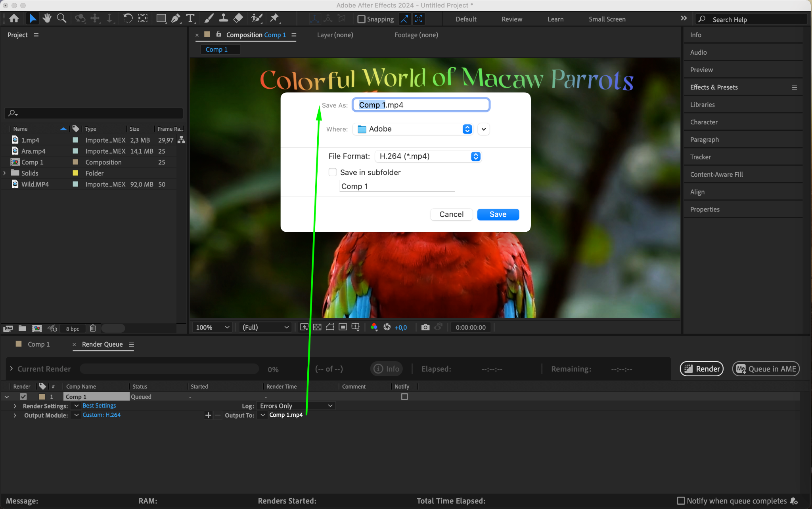Image resolution: width=812 pixels, height=509 pixels.
Task: Select the Puppet Pin tool
Action: tap(274, 18)
